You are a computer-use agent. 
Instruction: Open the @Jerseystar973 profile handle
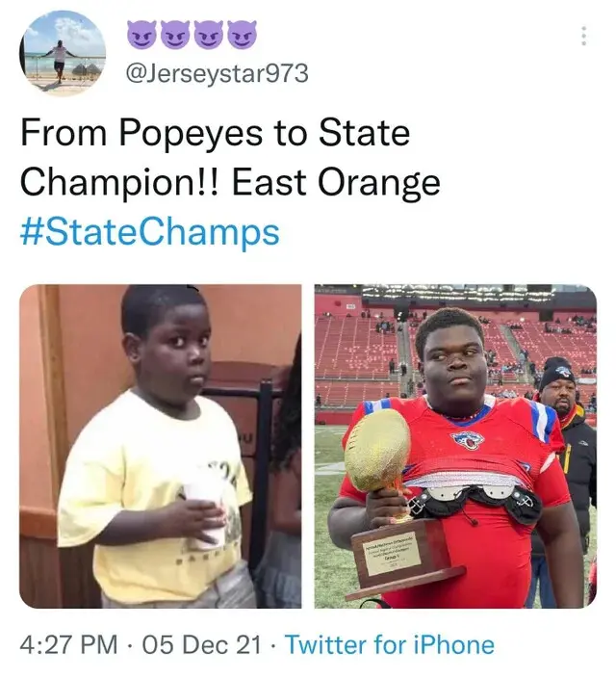pos(217,73)
